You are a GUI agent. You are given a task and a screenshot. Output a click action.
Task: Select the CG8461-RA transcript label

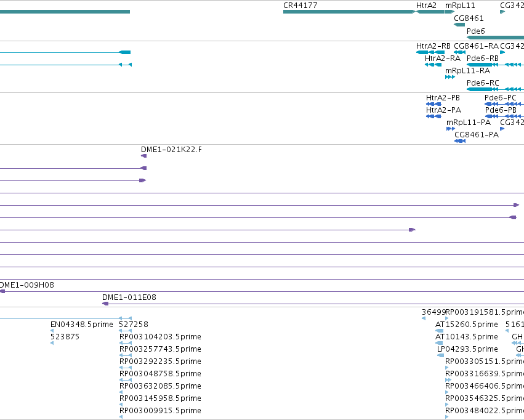(476, 46)
